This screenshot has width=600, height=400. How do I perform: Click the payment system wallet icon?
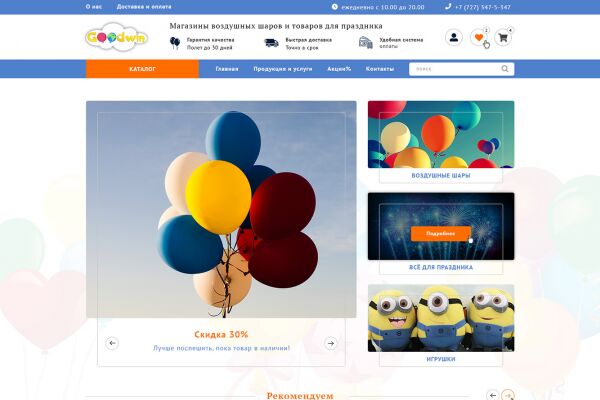click(x=366, y=42)
